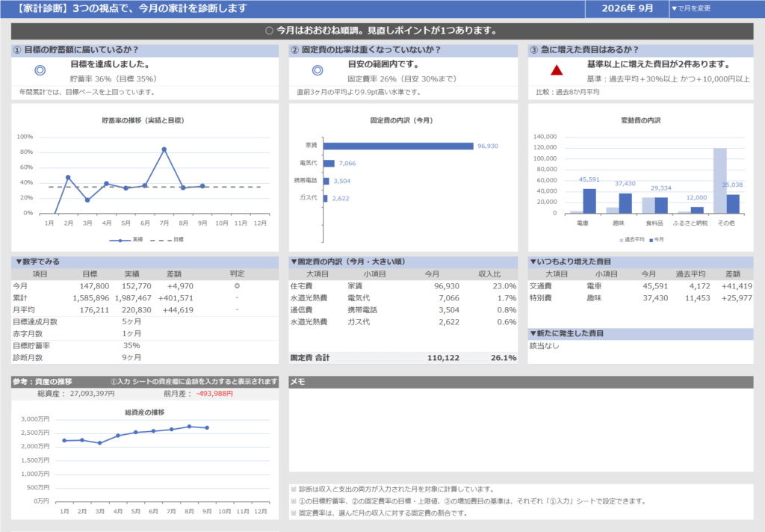Click the 診断月数 value 9ヶ月
This screenshot has width=765, height=532.
[131, 358]
